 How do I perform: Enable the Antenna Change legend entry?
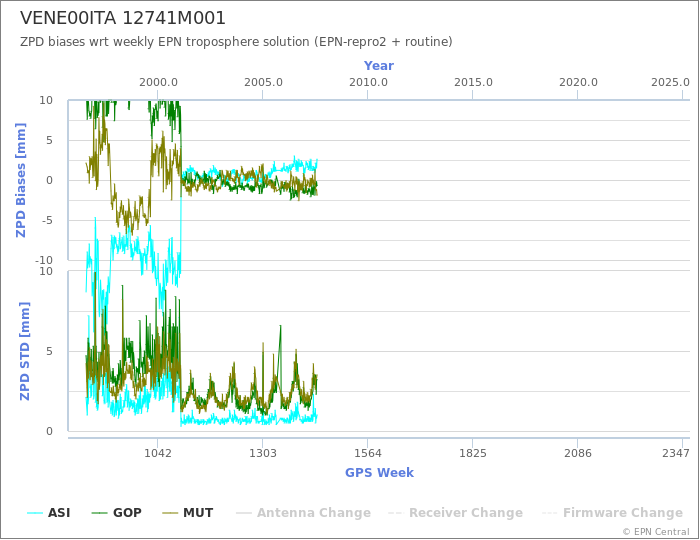pos(304,513)
